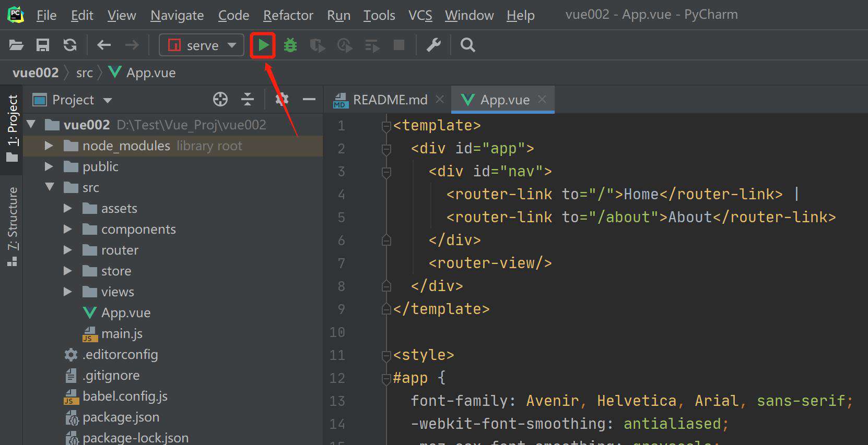Screen dimensions: 868x445
Task: Click the PyCharm application logo icon
Action: [x=16, y=15]
